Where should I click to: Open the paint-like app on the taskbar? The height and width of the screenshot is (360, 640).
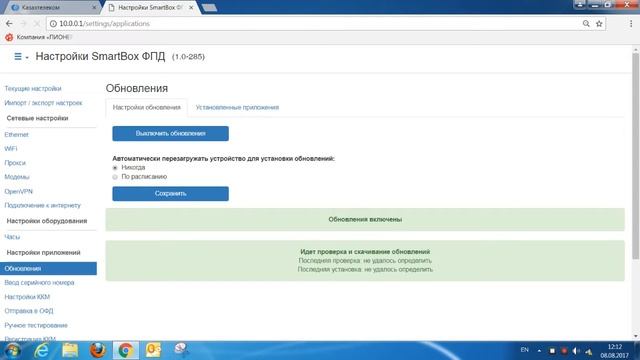point(181,350)
